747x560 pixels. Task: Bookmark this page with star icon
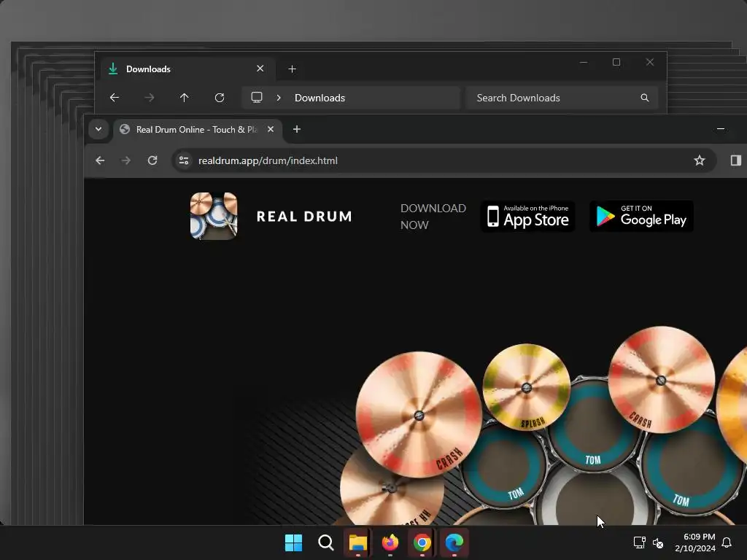click(699, 160)
